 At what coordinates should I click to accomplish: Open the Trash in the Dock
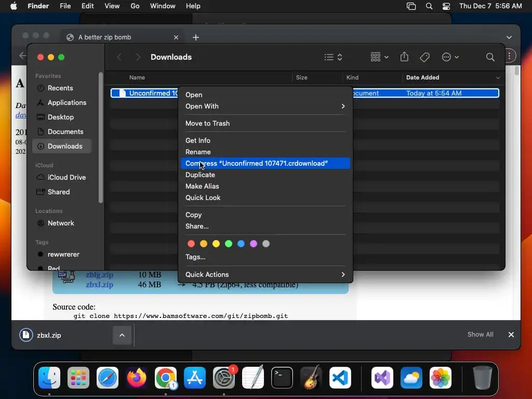[483, 378]
